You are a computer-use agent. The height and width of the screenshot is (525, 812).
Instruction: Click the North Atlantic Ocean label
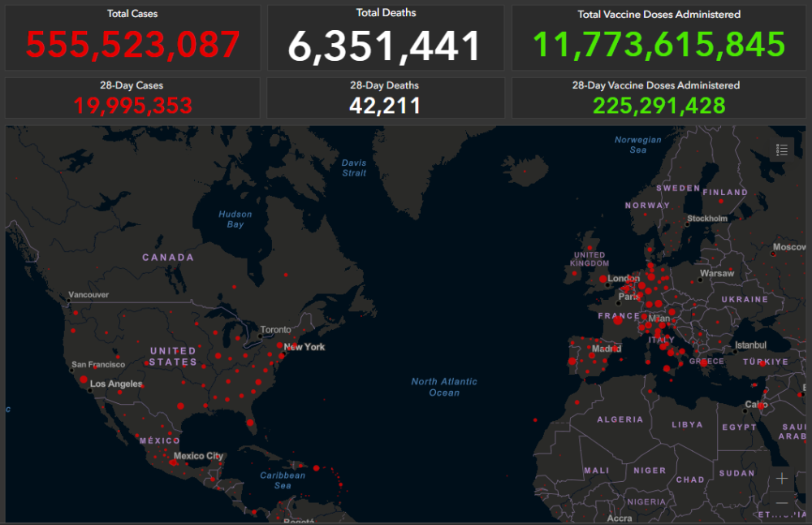pyautogui.click(x=444, y=387)
